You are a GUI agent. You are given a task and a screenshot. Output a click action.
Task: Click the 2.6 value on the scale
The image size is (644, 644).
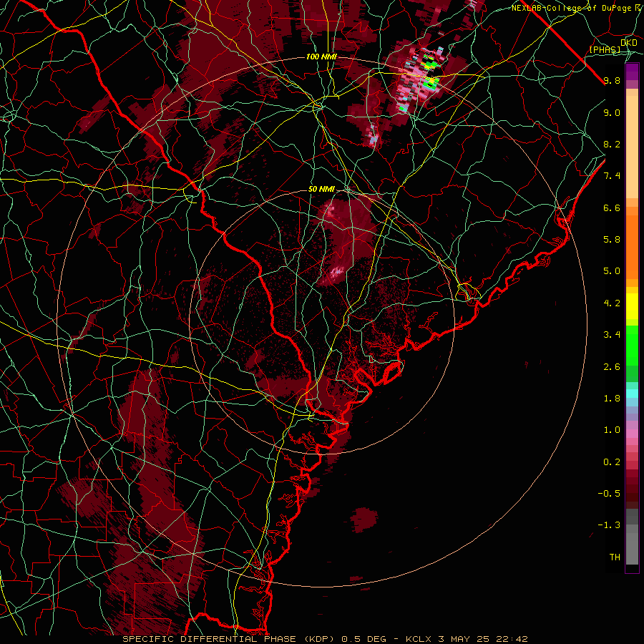[x=612, y=367]
